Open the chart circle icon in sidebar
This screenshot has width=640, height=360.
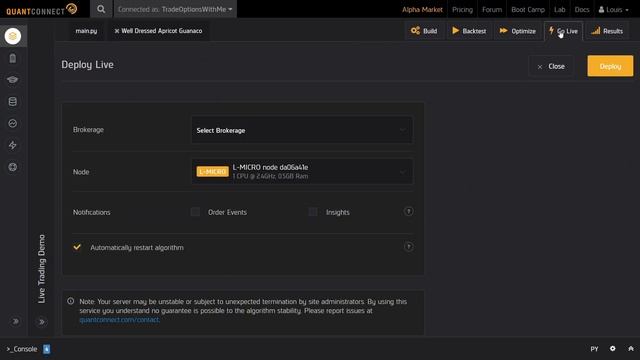click(13, 123)
